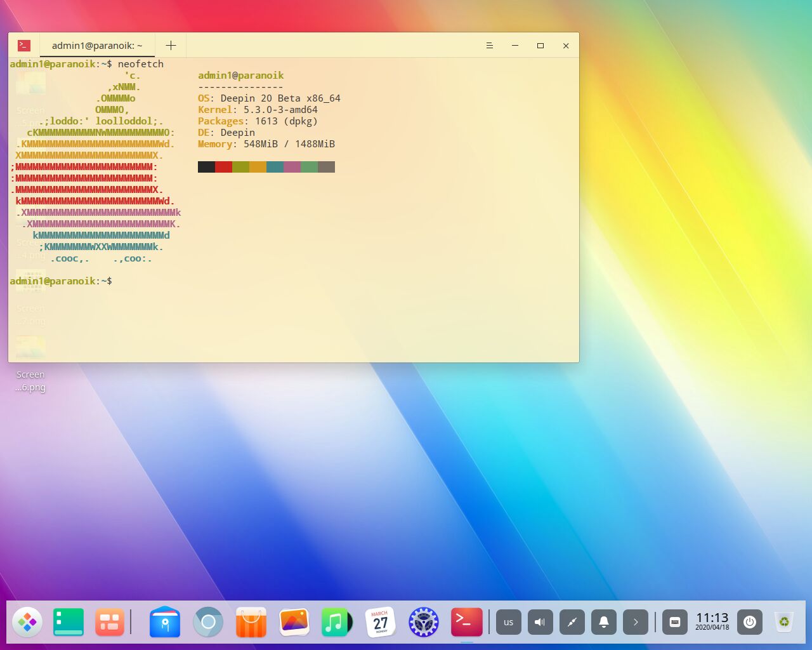Open the Control Center gear icon

(424, 622)
